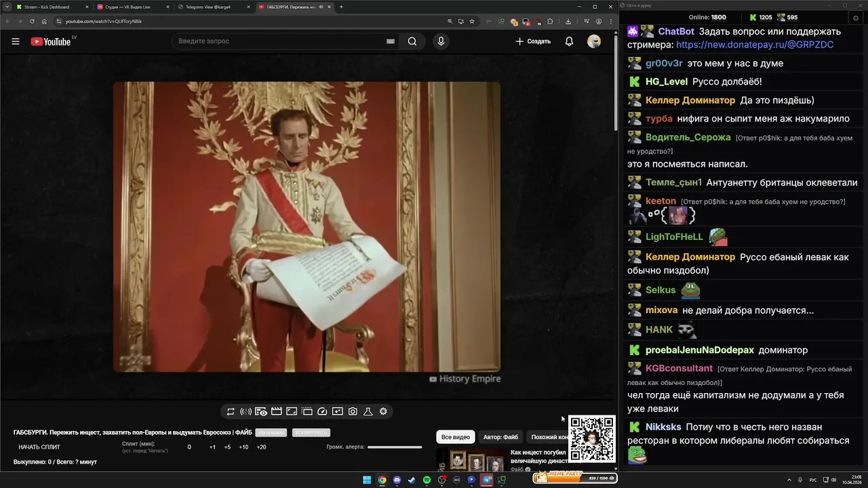This screenshot has width=868, height=488.
Task: Click the address bar URL
Action: (x=104, y=21)
